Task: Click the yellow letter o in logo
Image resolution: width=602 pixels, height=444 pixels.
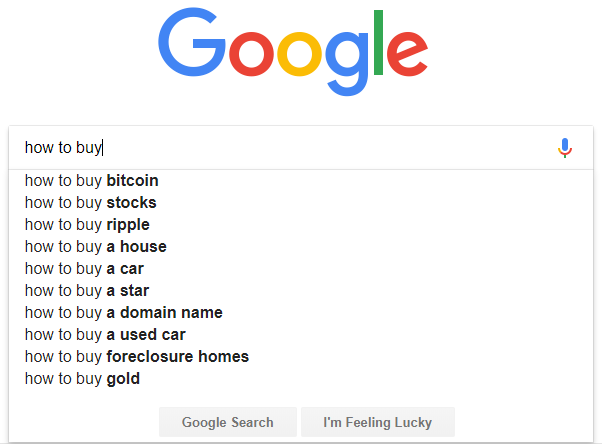Action: 299,54
